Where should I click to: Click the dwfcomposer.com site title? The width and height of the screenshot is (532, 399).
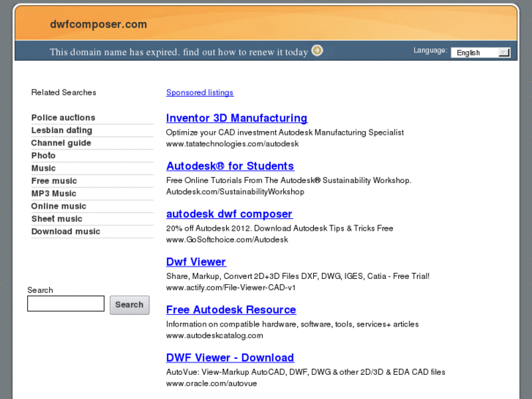(98, 24)
